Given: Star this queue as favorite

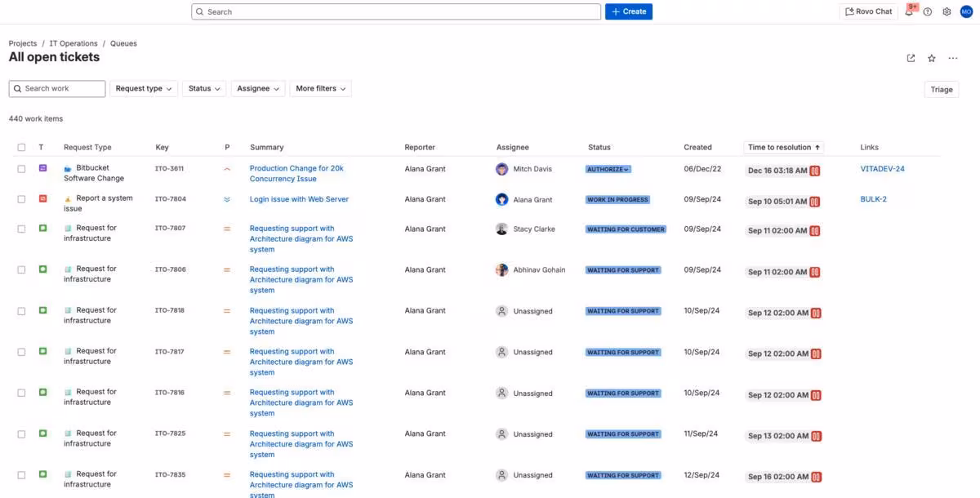Looking at the screenshot, I should [932, 58].
